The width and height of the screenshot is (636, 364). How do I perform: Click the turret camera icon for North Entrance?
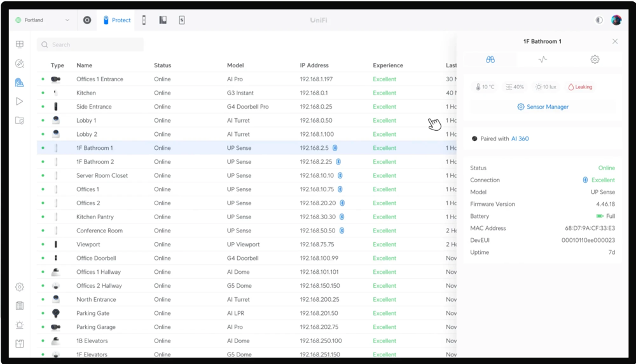pyautogui.click(x=56, y=299)
